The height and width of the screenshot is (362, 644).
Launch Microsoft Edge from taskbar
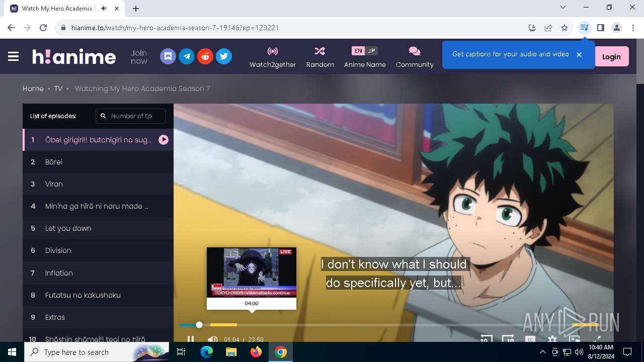tap(207, 352)
